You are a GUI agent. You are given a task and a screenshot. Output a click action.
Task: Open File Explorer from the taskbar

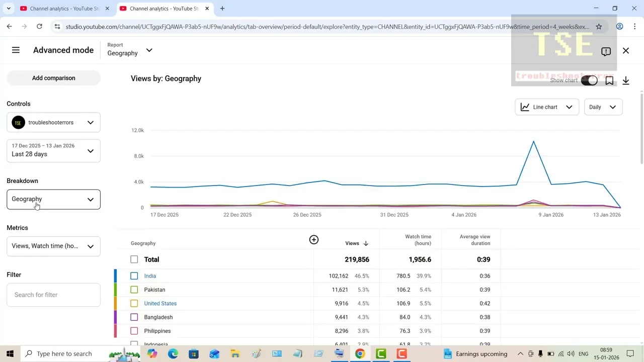235,354
